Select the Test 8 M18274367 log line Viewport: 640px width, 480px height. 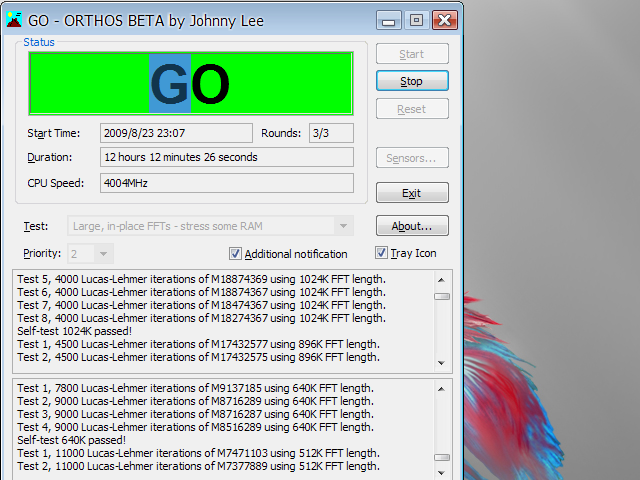201,318
